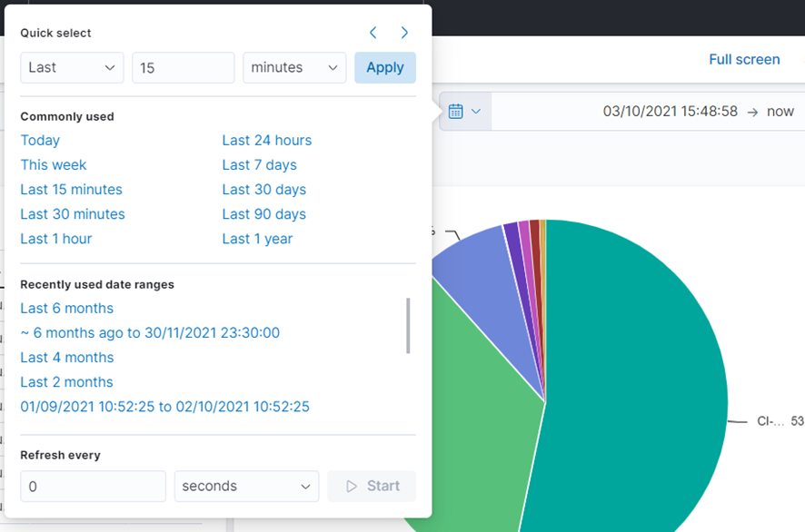
Task: Go to previous time window arrow
Action: [373, 33]
